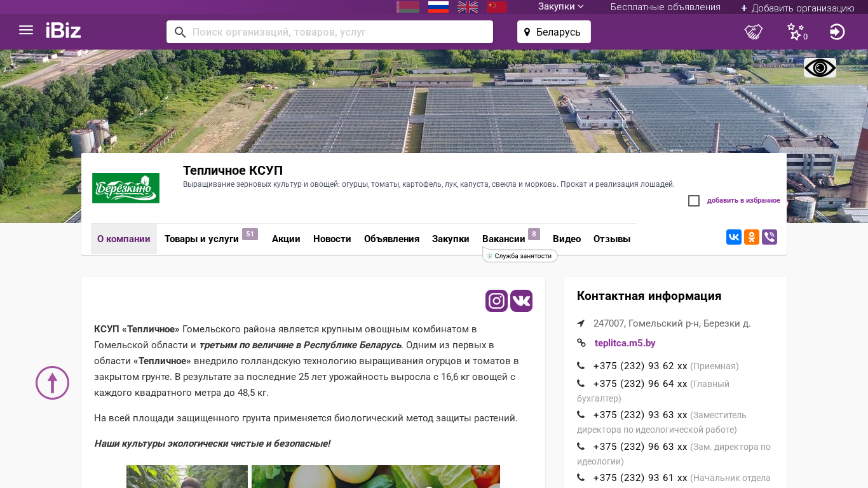This screenshot has height=488, width=868.
Task: Click the login arrow icon
Action: pyautogui.click(x=837, y=32)
